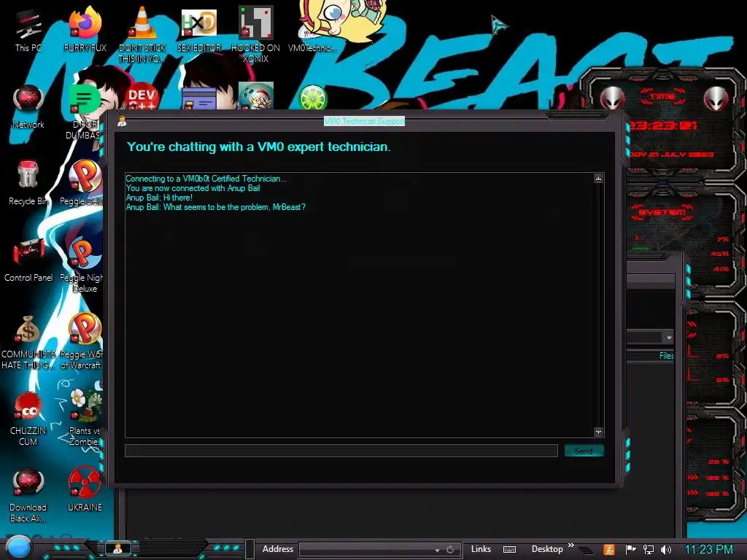Expand the Desktop toolbar chevron
747x560 pixels.
pyautogui.click(x=570, y=545)
